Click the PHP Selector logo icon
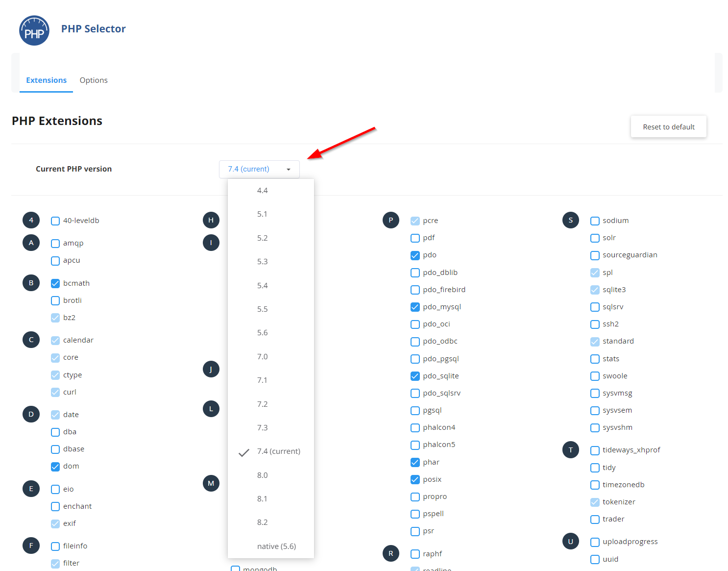The image size is (728, 571). click(34, 30)
